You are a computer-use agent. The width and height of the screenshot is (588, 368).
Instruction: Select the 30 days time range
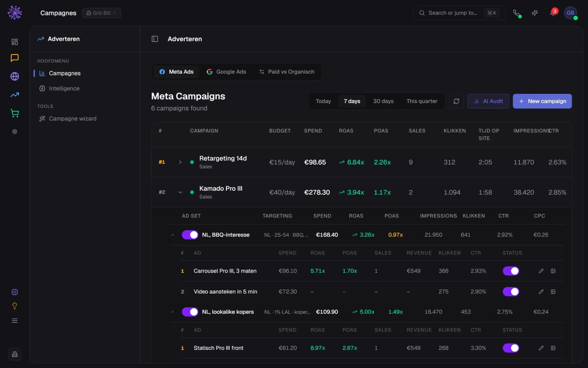[x=383, y=101]
